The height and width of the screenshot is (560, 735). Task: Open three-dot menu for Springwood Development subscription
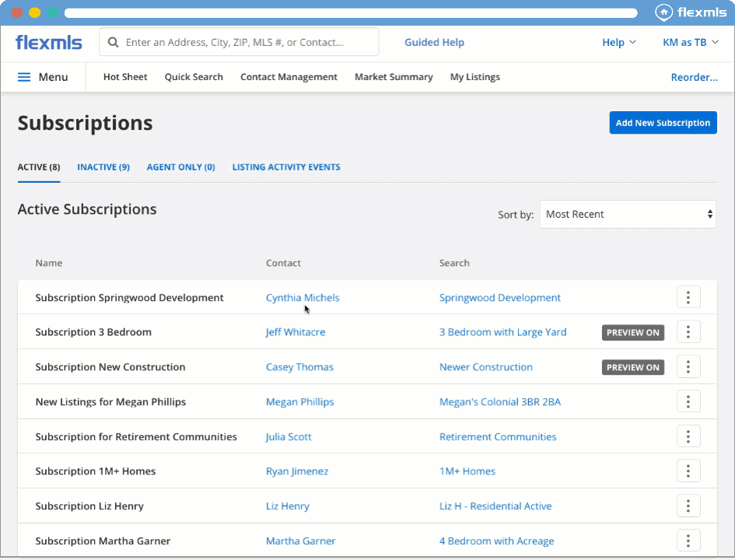[688, 297]
